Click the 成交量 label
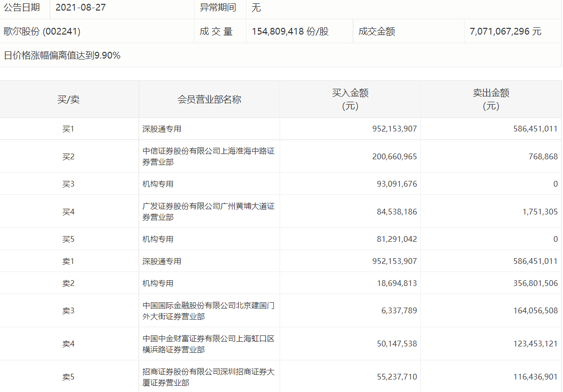The height and width of the screenshot is (392, 563). tap(216, 31)
